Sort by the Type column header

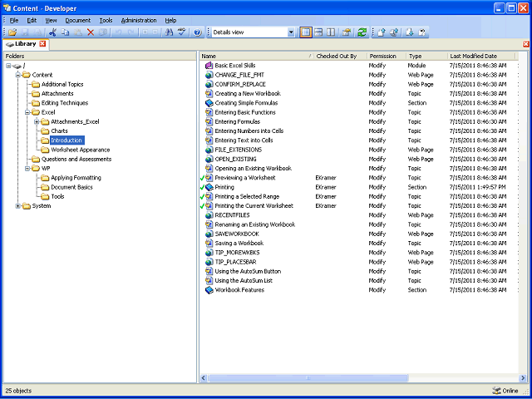coord(426,57)
